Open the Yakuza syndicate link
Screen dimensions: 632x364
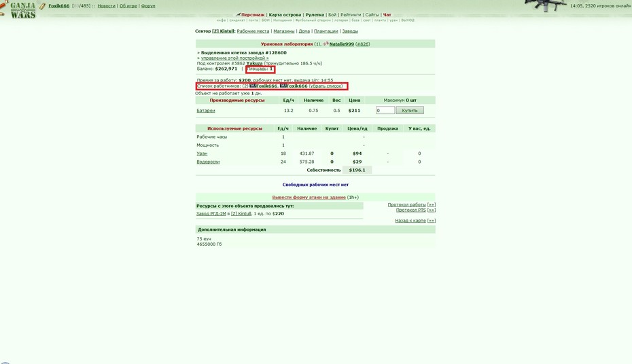pos(254,63)
